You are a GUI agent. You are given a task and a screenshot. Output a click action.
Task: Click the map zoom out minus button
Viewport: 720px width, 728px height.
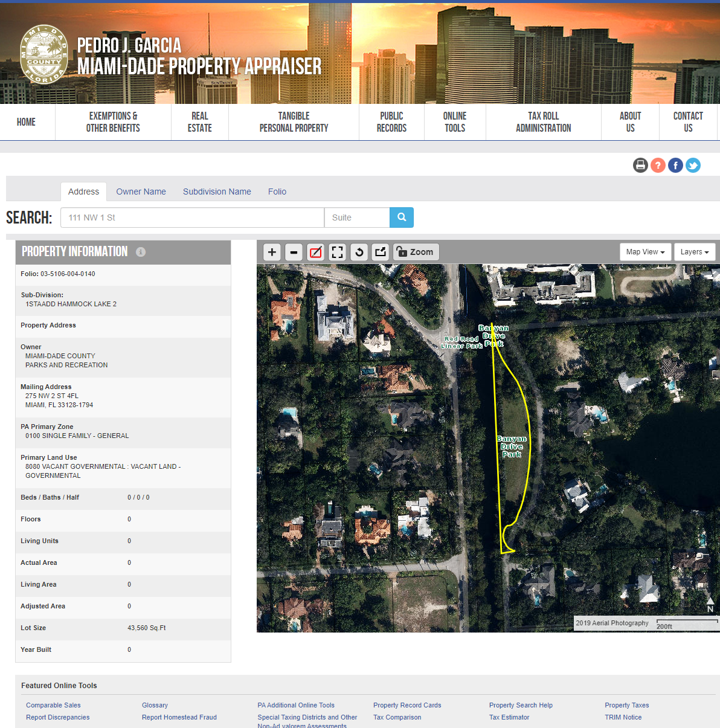[x=294, y=252]
